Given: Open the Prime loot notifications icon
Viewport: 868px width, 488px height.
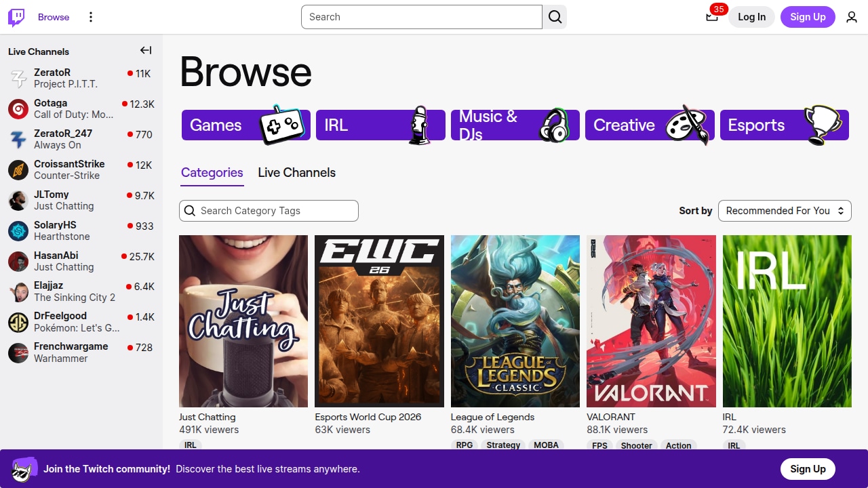Looking at the screenshot, I should pyautogui.click(x=712, y=17).
